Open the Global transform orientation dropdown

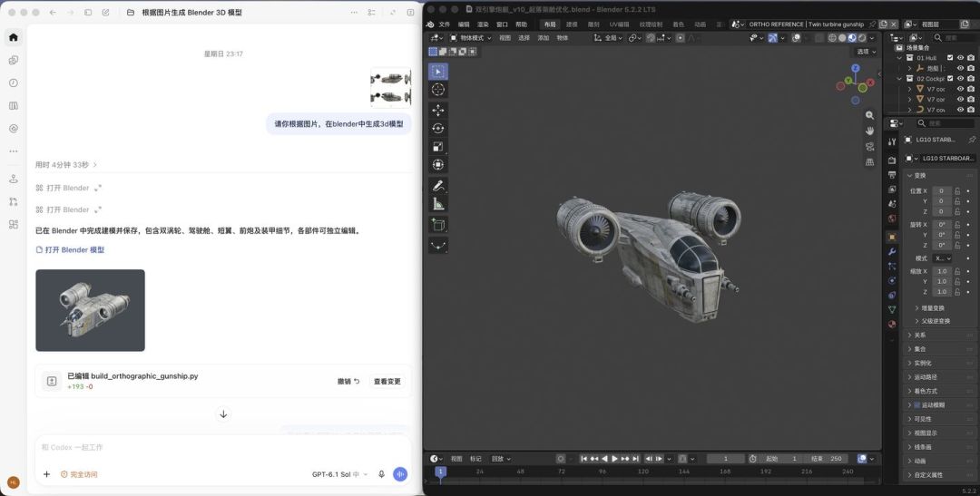point(607,37)
